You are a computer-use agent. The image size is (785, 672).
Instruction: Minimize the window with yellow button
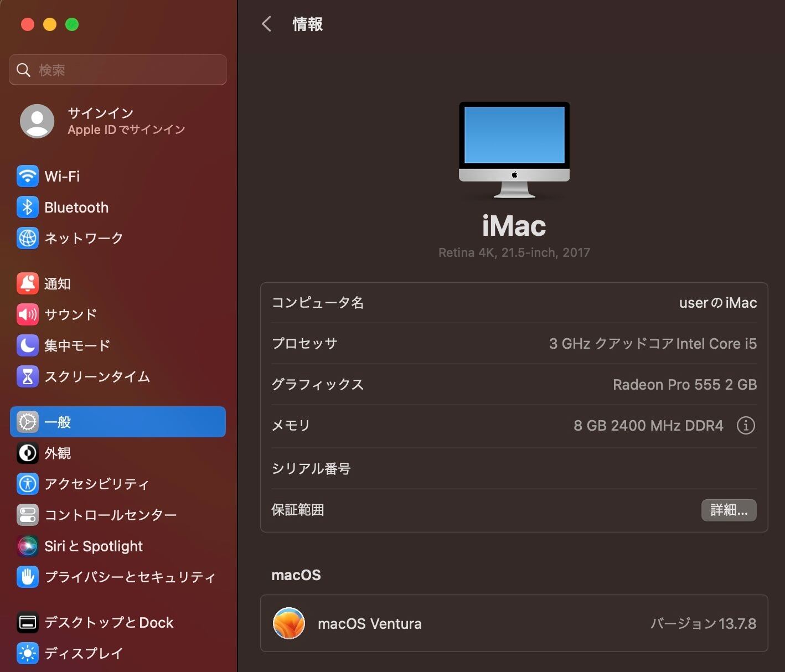tap(50, 24)
